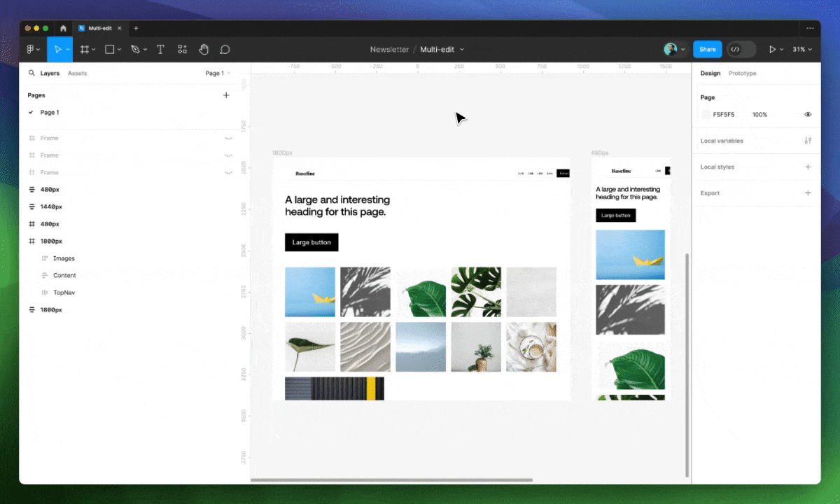
Task: Show the hidden first Frame layer
Action: tap(228, 139)
